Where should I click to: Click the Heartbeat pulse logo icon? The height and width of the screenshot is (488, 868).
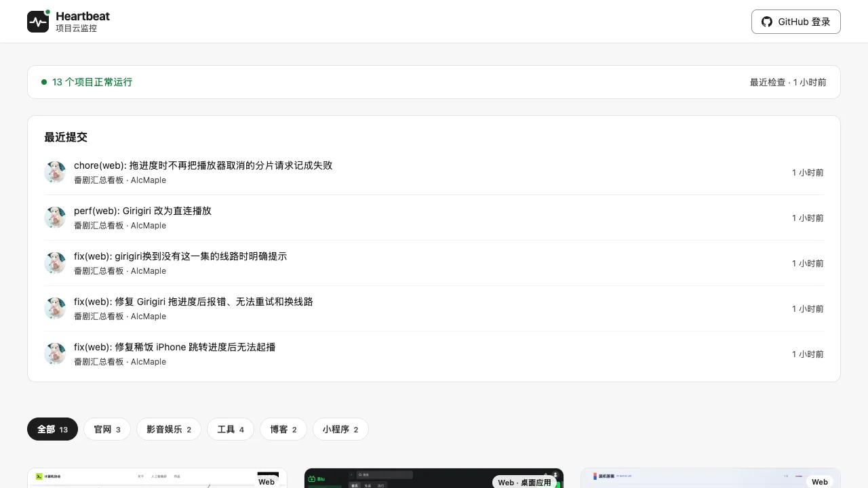[x=38, y=22]
